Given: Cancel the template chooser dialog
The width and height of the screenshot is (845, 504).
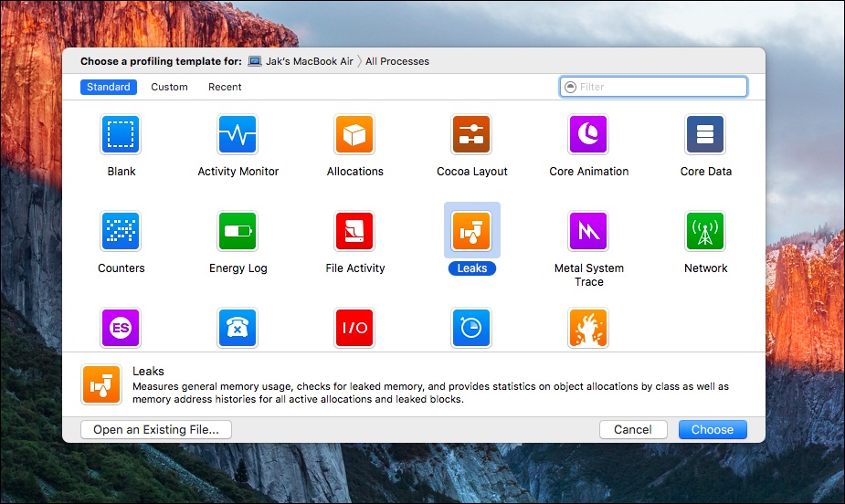Looking at the screenshot, I should 633,430.
